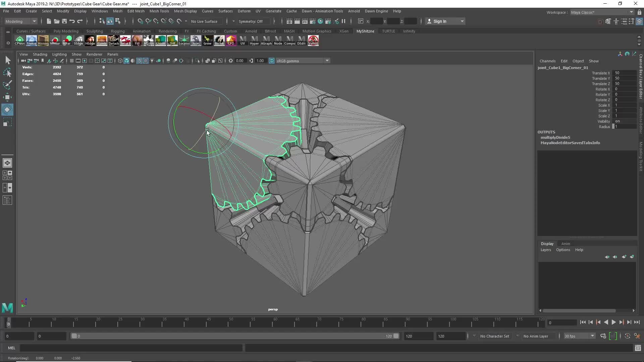
Task: Open the Modeling menu set dropdown
Action: (x=21, y=21)
